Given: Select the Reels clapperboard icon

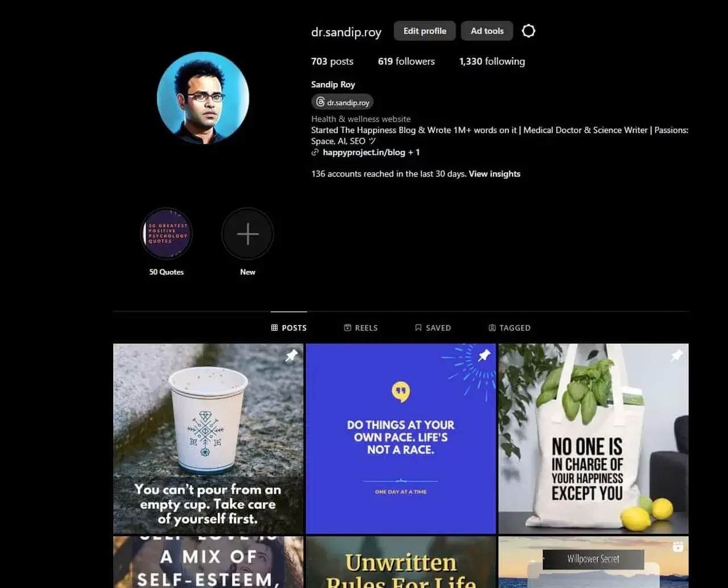Looking at the screenshot, I should (x=347, y=327).
